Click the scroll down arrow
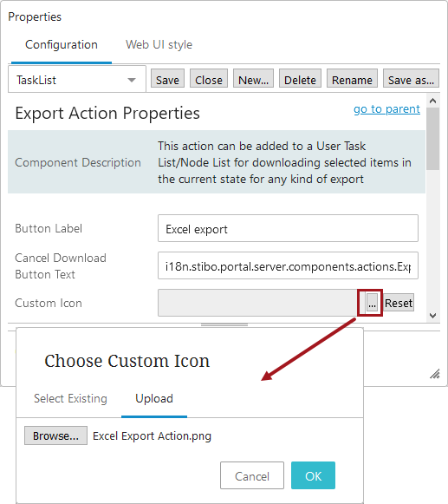Image resolution: width=448 pixels, height=504 pixels. [432, 315]
